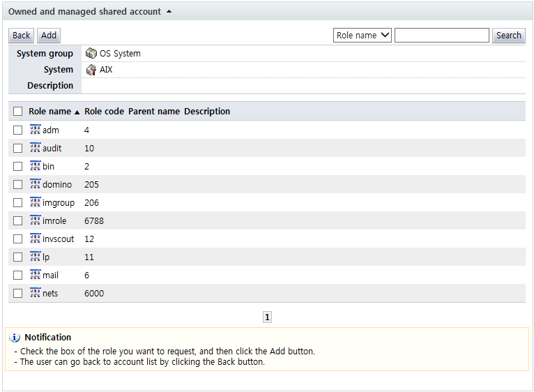Tick the imgroup role checkbox
This screenshot has height=392, width=534.
(18, 203)
